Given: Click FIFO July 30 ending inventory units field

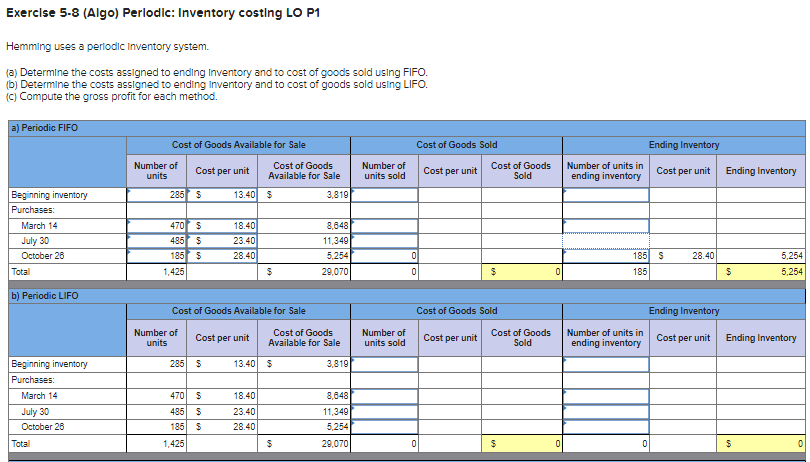Looking at the screenshot, I should coord(606,241).
